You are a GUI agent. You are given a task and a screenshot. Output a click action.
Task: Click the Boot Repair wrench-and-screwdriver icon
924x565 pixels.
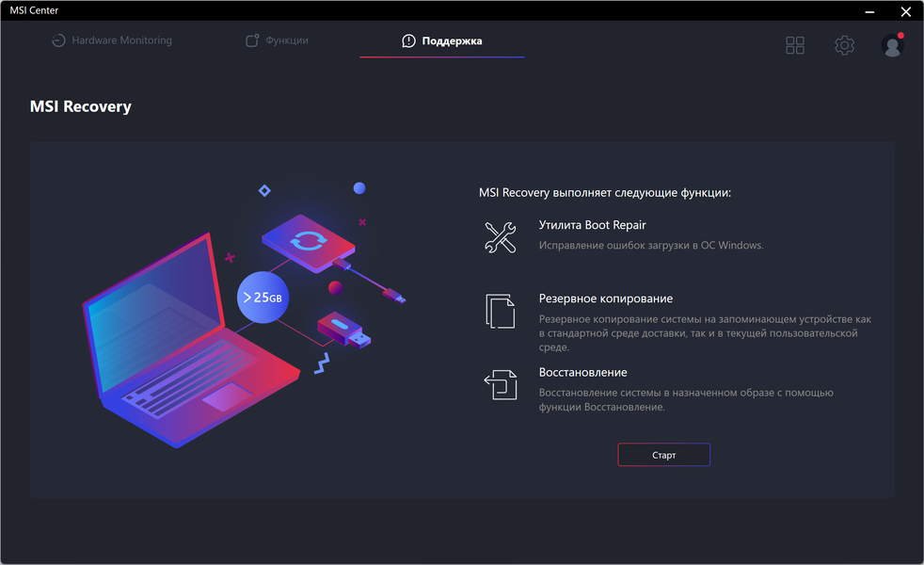[x=501, y=237]
